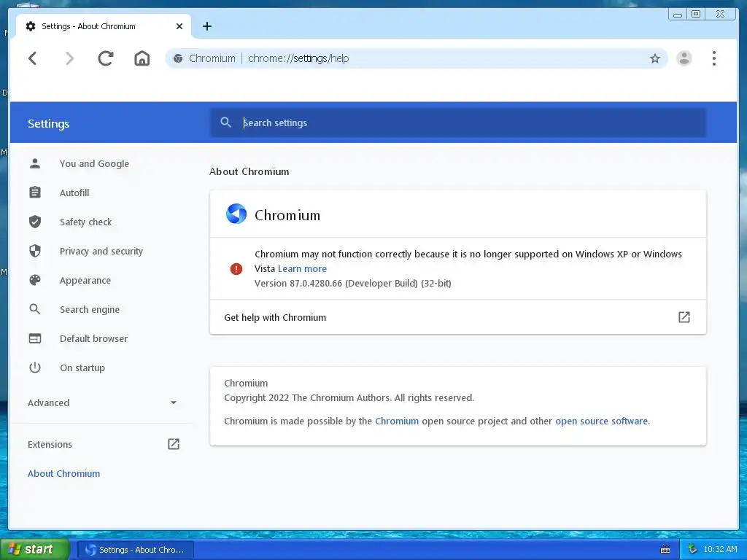Screen dimensions: 747x560
Task: Open the home page icon
Action: point(142,58)
